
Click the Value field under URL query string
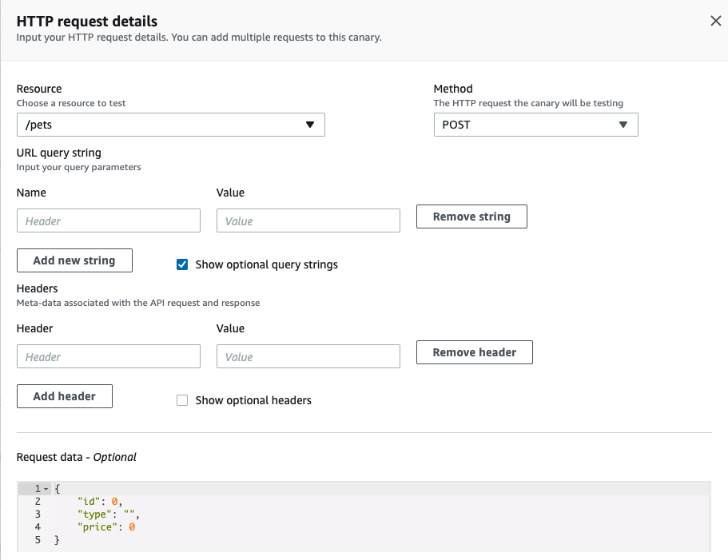[308, 220]
